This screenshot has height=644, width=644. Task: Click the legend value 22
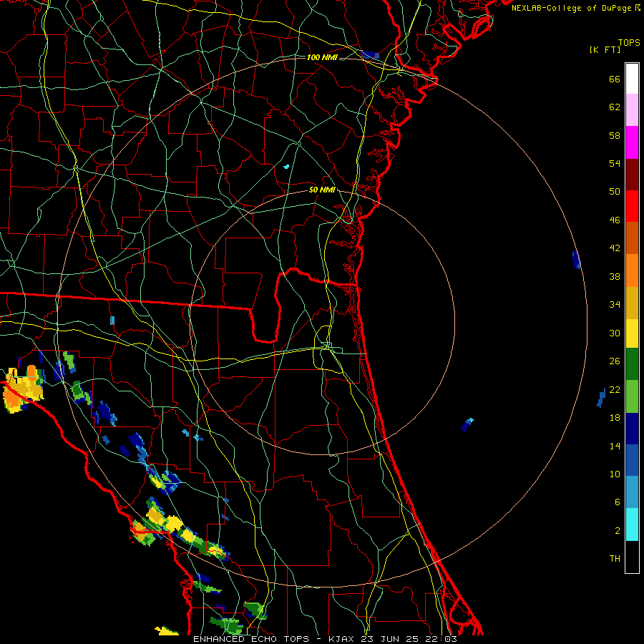point(615,390)
